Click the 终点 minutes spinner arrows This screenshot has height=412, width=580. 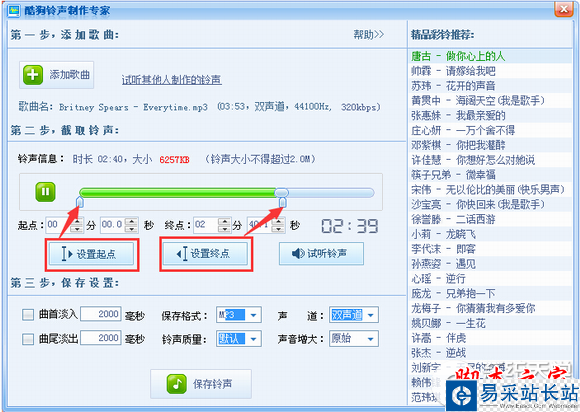click(x=224, y=225)
